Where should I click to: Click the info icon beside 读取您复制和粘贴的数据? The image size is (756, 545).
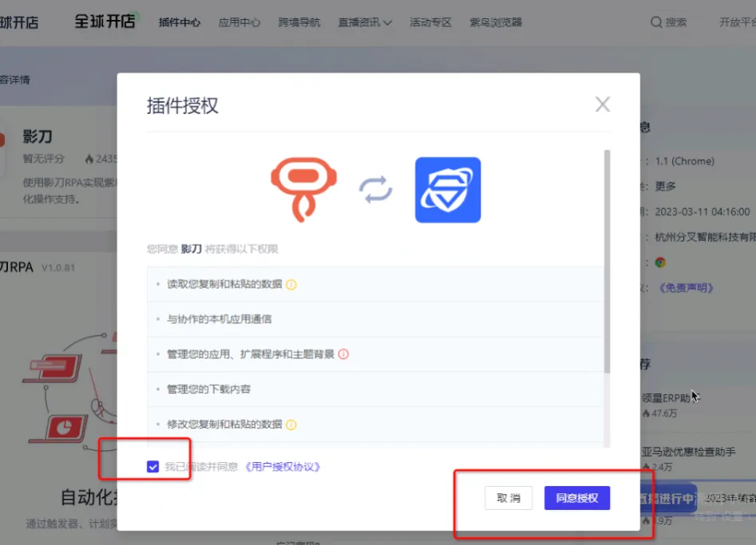(291, 284)
